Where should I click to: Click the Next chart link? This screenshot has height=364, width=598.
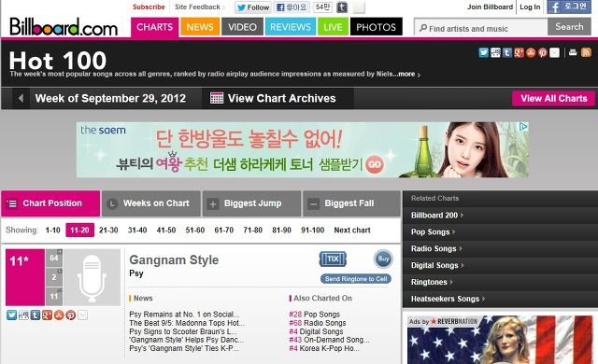352,230
